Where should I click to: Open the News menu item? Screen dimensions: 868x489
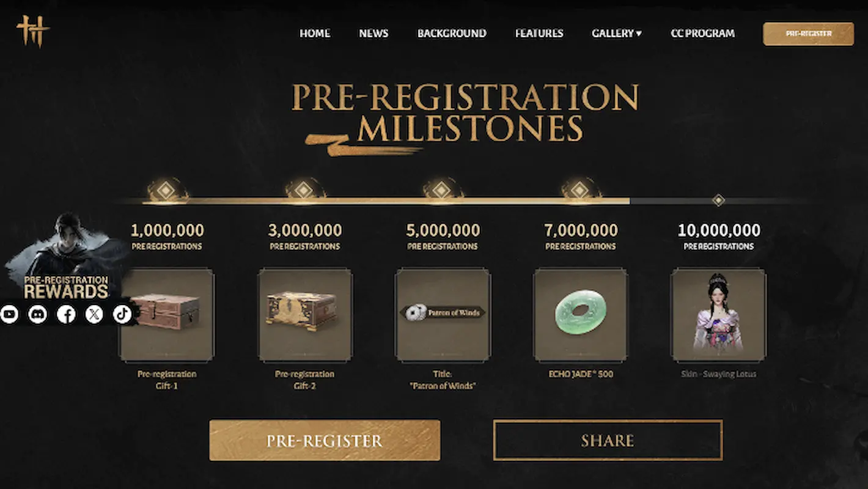[x=373, y=34]
